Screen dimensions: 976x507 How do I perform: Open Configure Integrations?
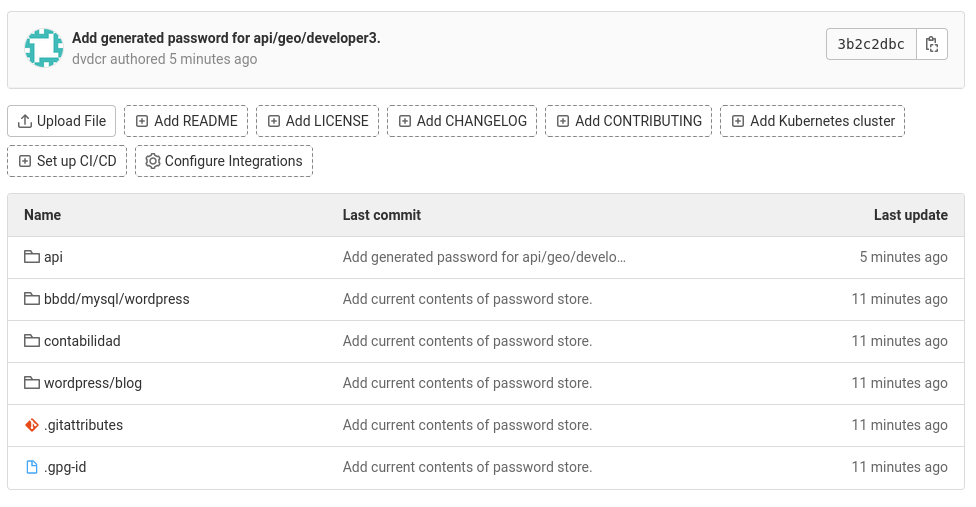click(224, 161)
